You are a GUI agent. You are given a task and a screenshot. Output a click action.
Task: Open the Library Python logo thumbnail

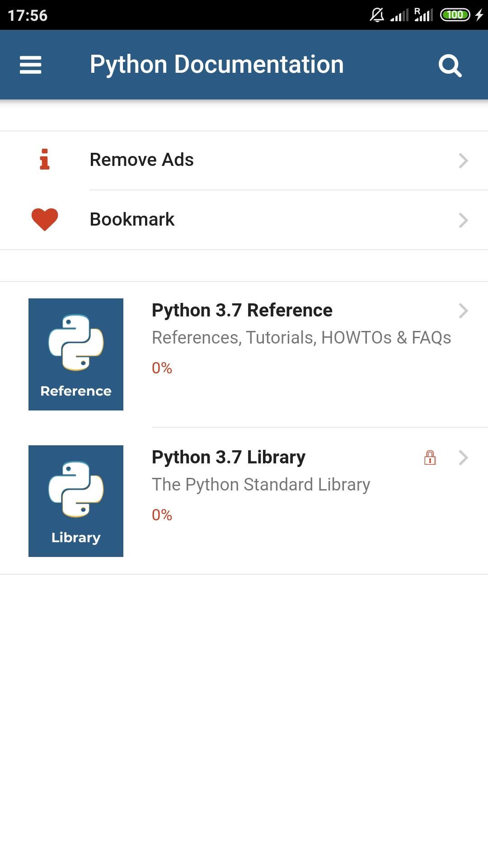tap(76, 501)
